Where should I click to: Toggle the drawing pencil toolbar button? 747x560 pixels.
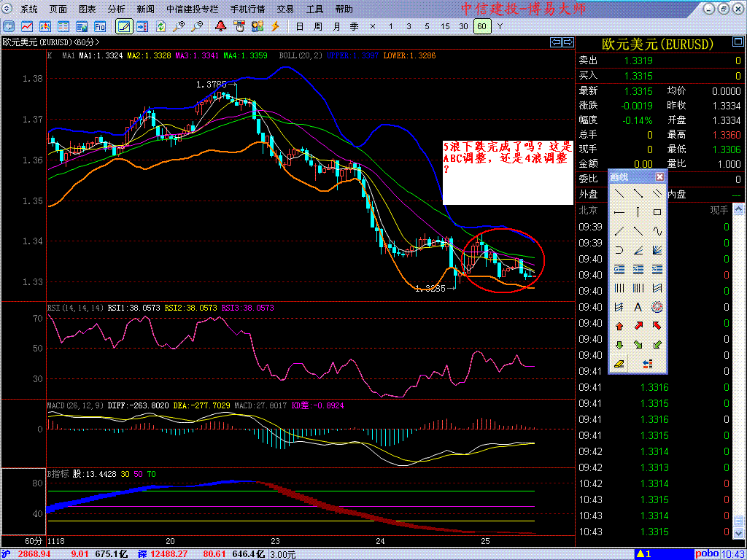[123, 26]
